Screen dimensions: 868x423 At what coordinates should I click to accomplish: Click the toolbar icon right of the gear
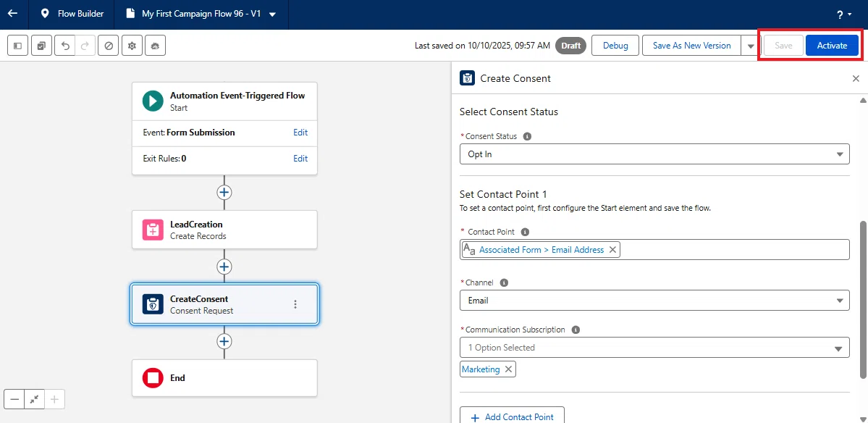[155, 46]
